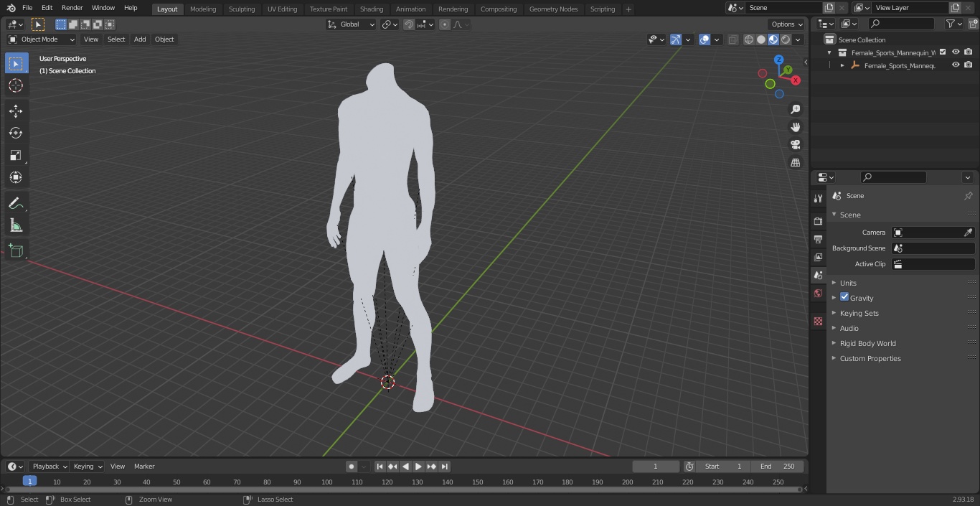Open the viewport Options dropdown

[787, 24]
